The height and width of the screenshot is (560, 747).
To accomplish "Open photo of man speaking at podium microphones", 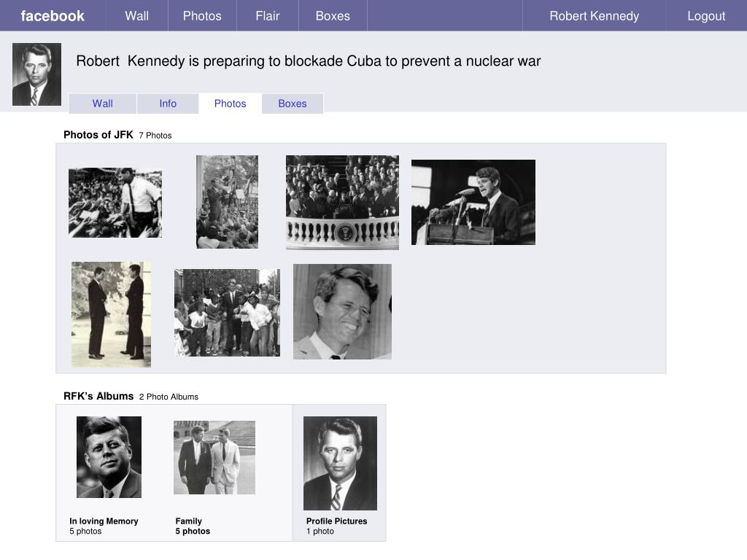I will point(473,202).
